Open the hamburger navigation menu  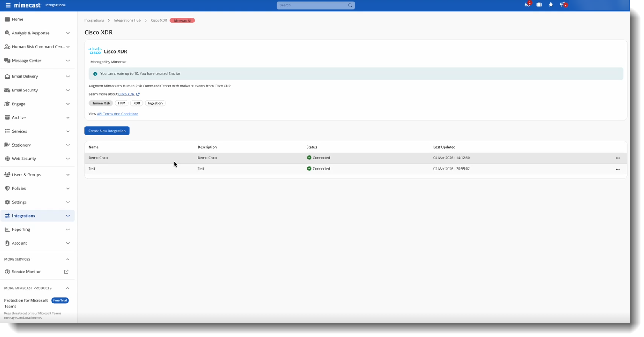click(8, 5)
